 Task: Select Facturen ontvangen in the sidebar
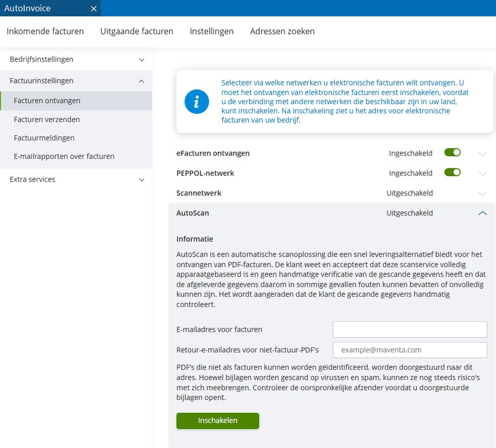[76, 101]
